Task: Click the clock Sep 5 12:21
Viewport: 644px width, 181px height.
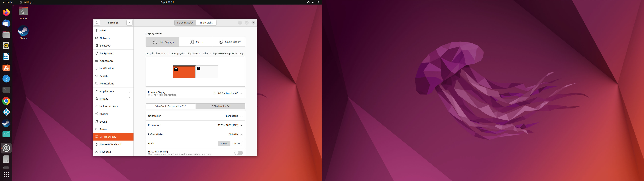Action: click(167, 2)
